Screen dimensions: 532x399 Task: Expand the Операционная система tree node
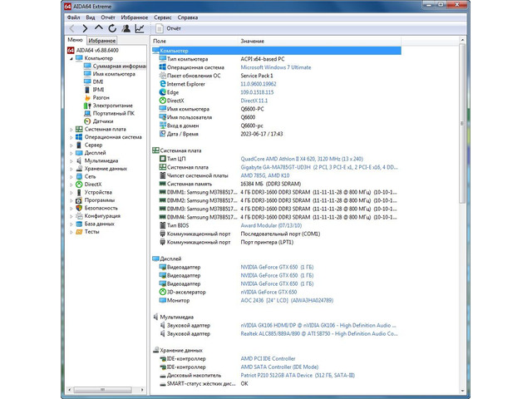[x=71, y=137]
